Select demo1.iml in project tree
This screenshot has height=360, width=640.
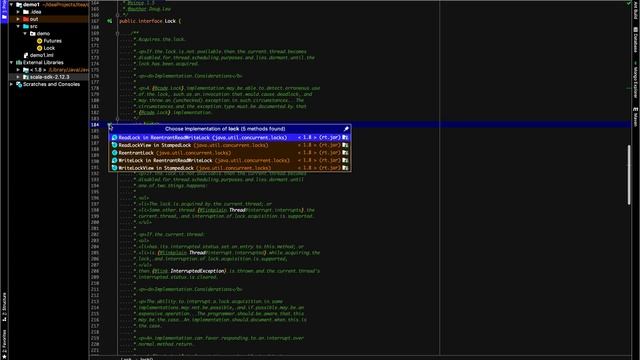click(42, 55)
